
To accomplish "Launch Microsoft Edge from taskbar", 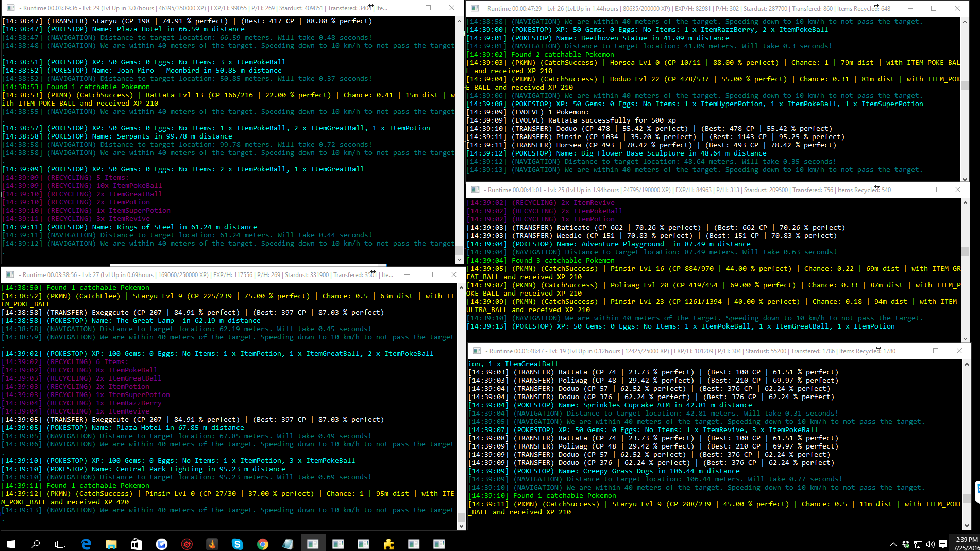I will click(86, 544).
